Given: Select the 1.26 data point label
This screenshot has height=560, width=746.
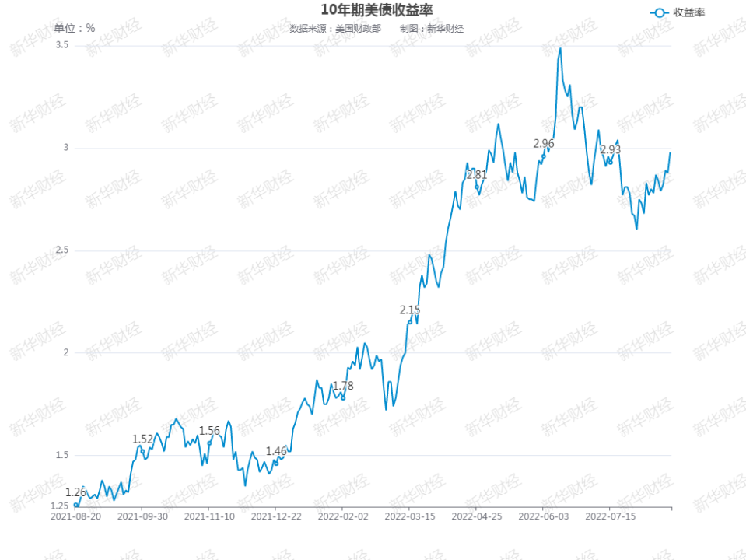Looking at the screenshot, I should point(75,492).
